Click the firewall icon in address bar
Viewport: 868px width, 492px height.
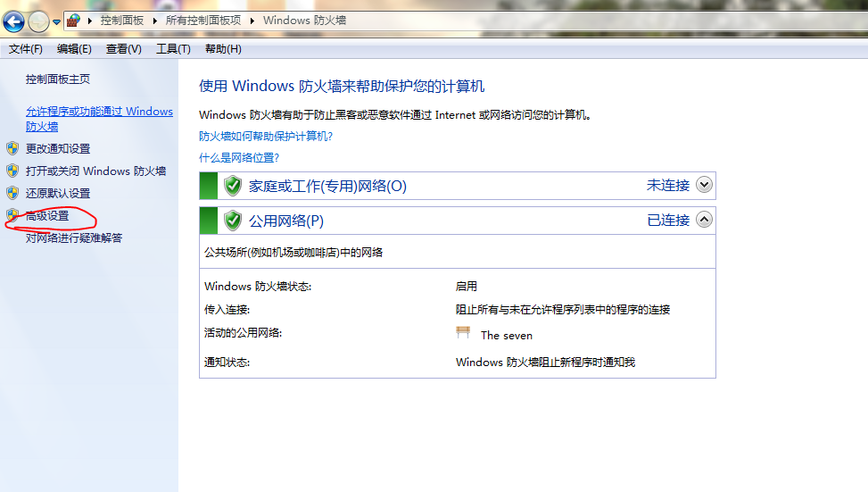(73, 21)
